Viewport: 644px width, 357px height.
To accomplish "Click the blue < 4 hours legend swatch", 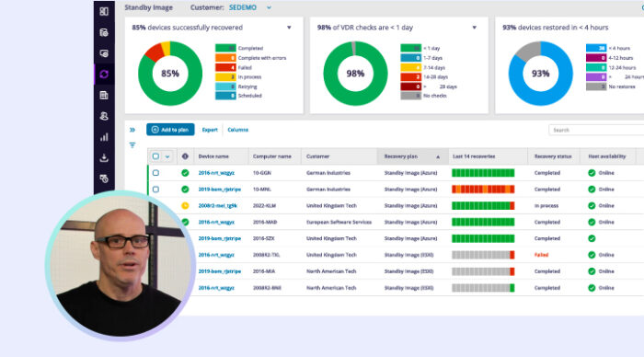I will [x=596, y=48].
